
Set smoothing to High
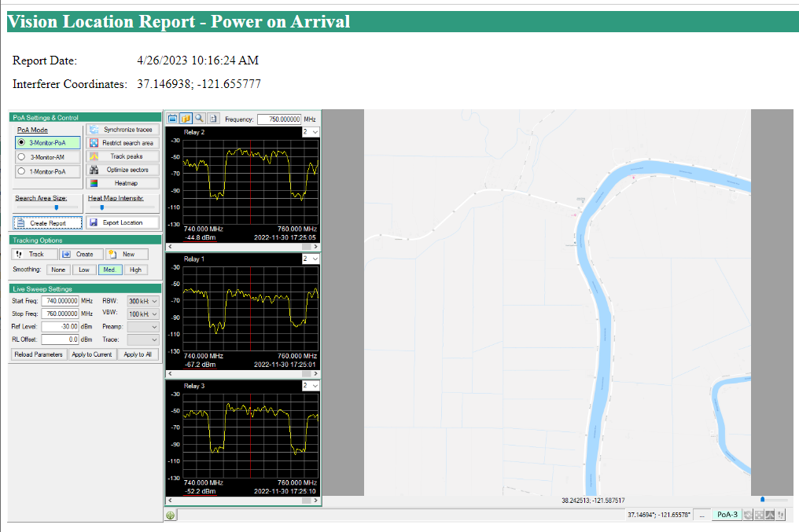coord(135,270)
